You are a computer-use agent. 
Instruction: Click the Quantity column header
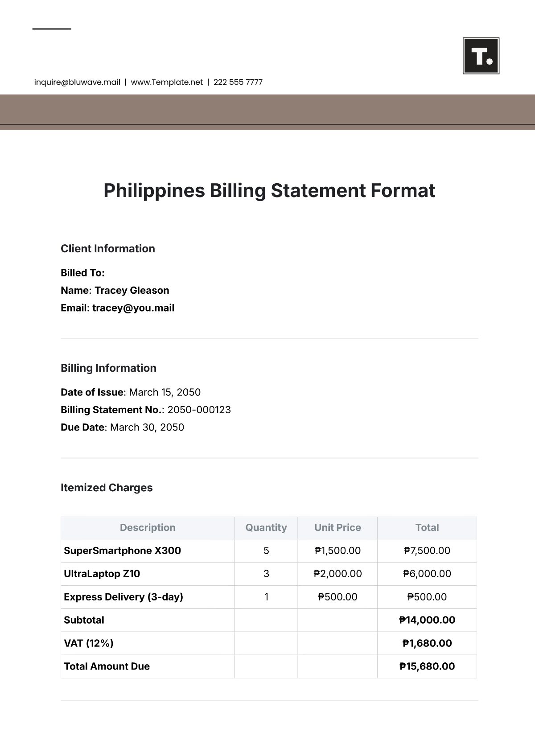pyautogui.click(x=266, y=528)
